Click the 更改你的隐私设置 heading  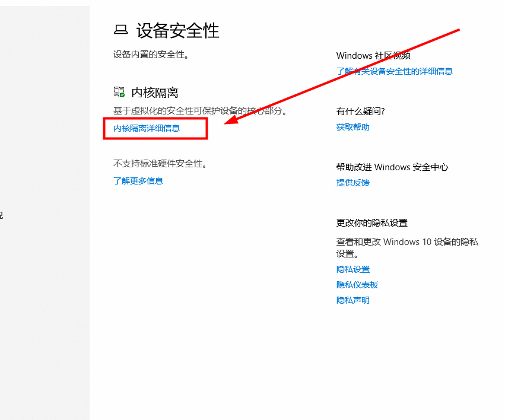[x=373, y=222]
